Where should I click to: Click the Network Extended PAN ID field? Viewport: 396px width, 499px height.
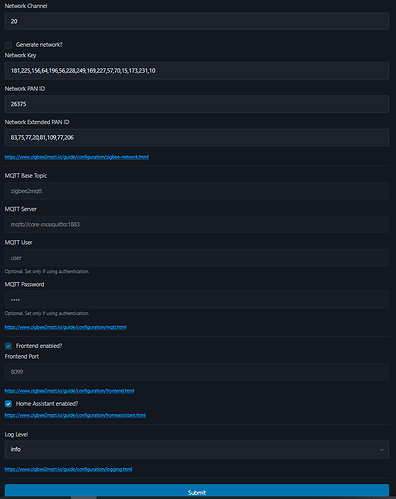coord(197,138)
